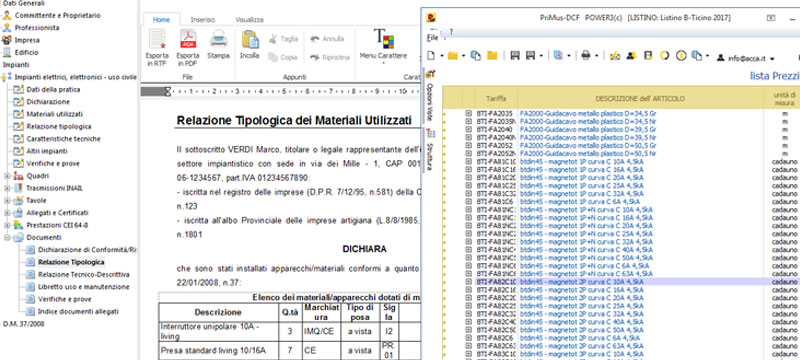The width and height of the screenshot is (800, 360).
Task: Click the Annulla undo icon
Action: (314, 39)
